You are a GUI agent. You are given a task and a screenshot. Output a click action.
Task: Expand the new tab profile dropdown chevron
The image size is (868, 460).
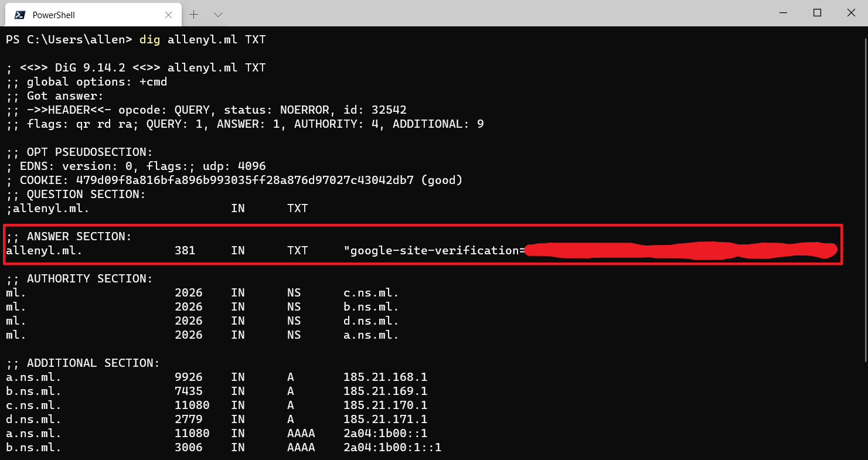coord(218,14)
